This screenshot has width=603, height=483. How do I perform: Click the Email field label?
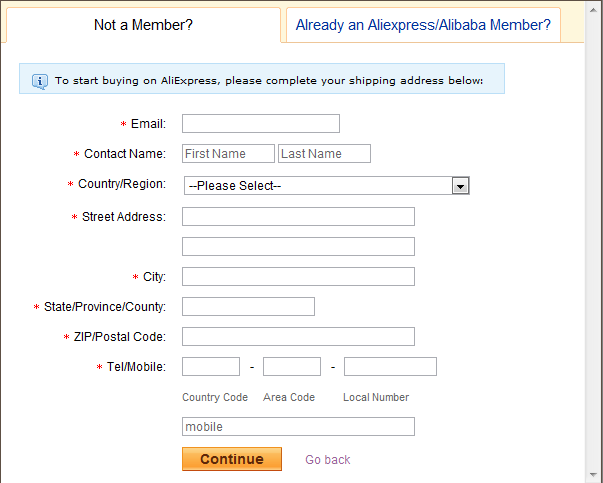tap(148, 124)
